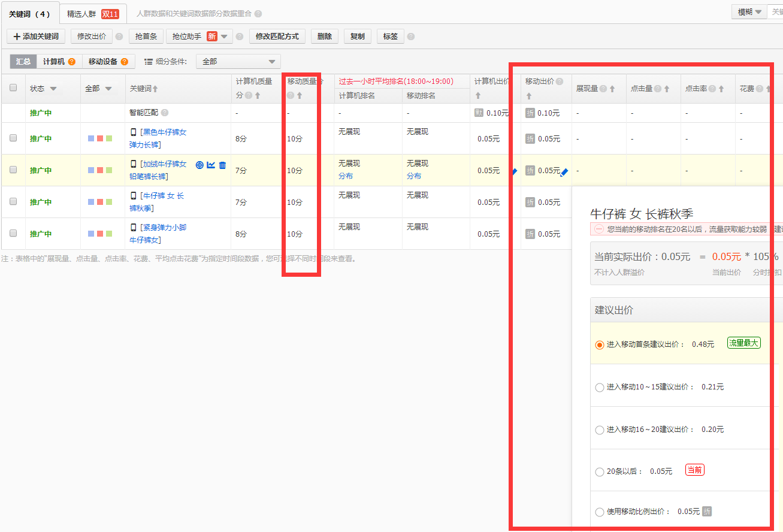Click the 标签 button

[391, 37]
